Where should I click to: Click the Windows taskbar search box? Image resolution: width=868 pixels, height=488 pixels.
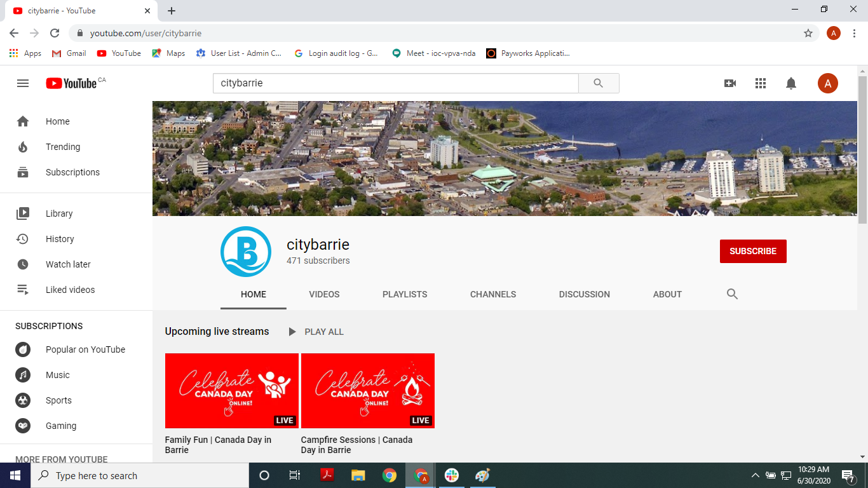coord(140,475)
